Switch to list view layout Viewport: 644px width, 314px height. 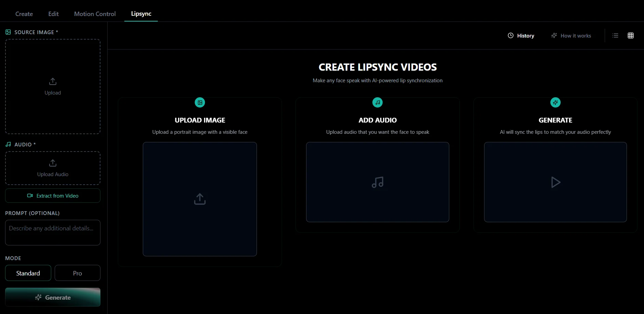coord(615,35)
